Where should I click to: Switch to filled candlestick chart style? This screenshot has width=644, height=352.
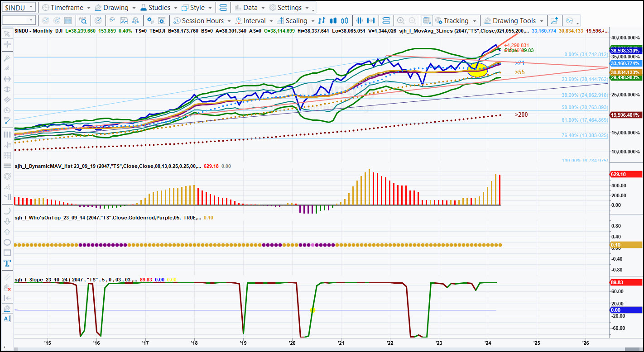coord(333,21)
